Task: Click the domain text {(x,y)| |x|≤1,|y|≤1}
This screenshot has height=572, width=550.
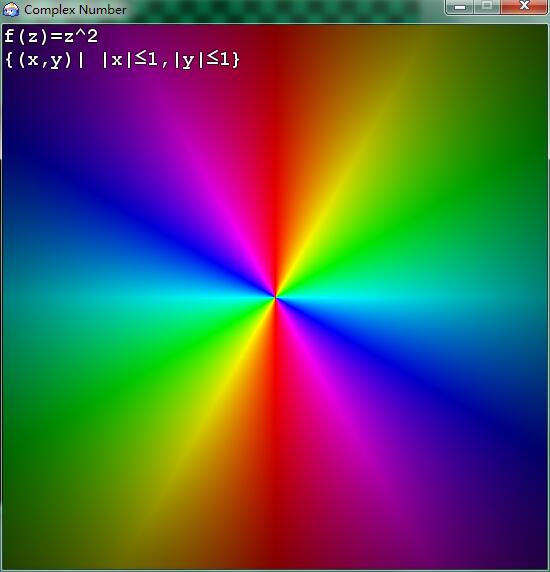Action: (123, 60)
